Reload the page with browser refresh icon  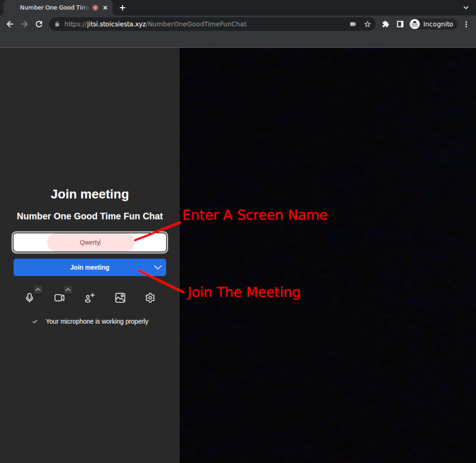[39, 24]
